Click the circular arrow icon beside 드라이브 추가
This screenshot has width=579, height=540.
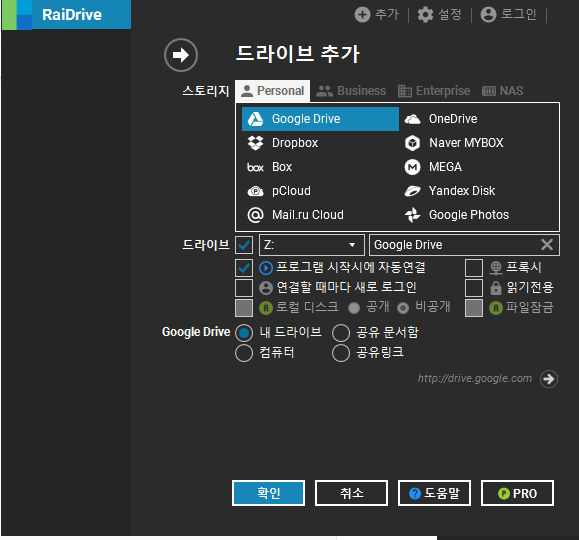coord(181,55)
